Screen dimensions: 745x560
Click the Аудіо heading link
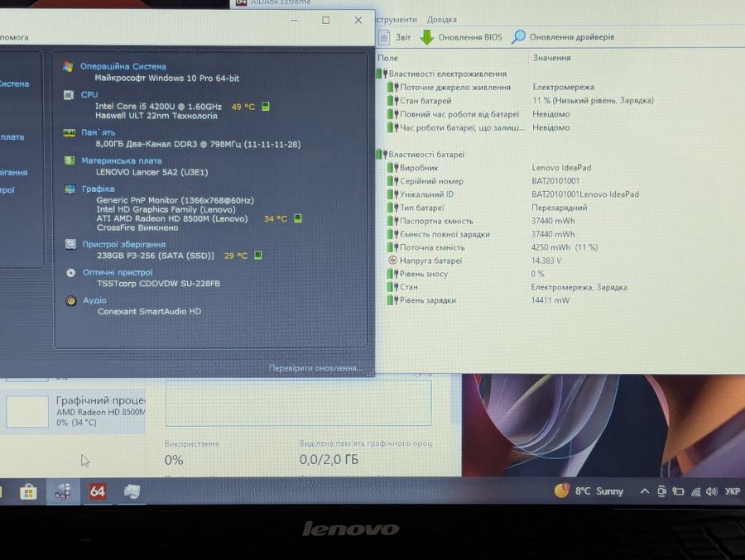click(95, 300)
